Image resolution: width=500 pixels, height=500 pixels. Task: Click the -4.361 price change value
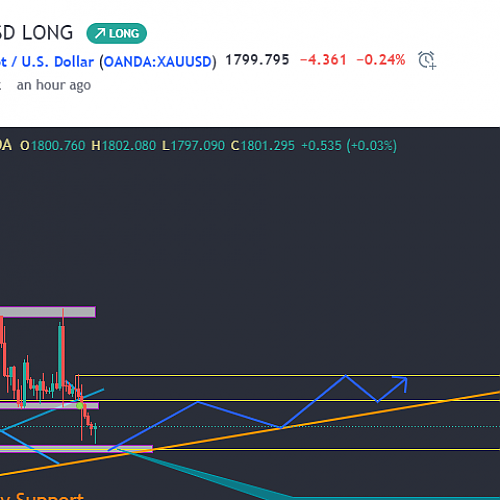click(x=323, y=60)
